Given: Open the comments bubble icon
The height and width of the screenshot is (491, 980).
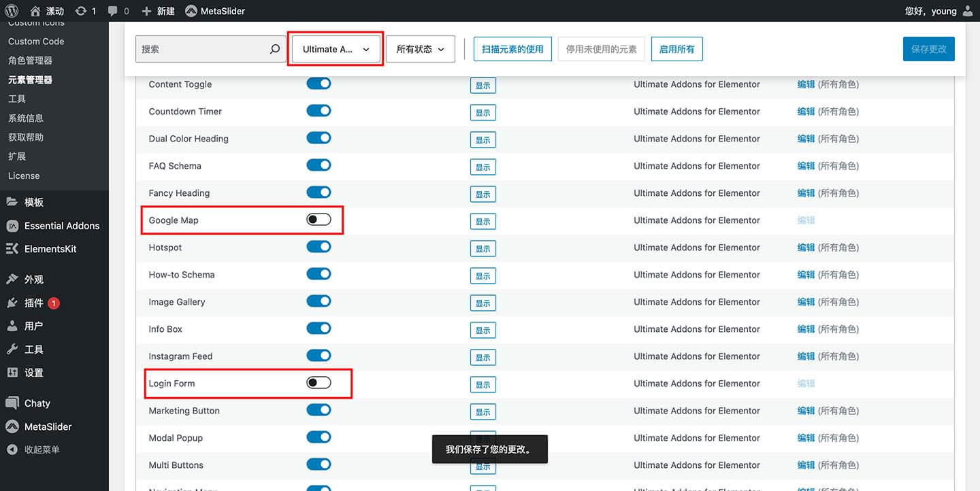Looking at the screenshot, I should point(113,12).
